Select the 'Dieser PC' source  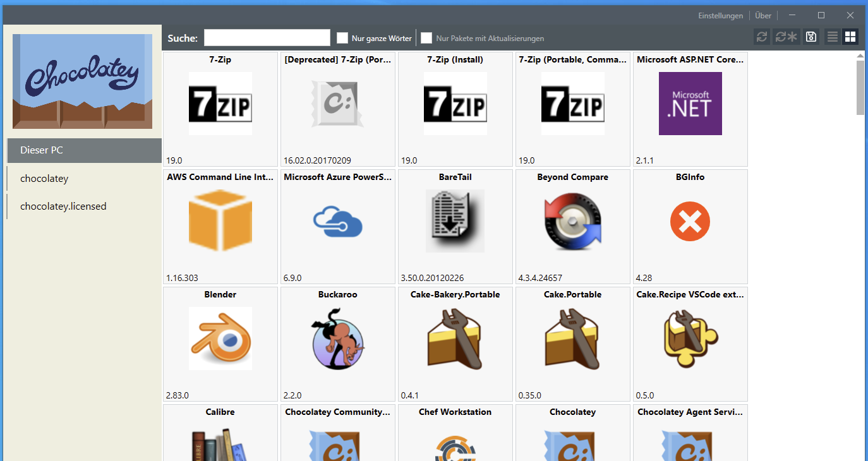[85, 150]
